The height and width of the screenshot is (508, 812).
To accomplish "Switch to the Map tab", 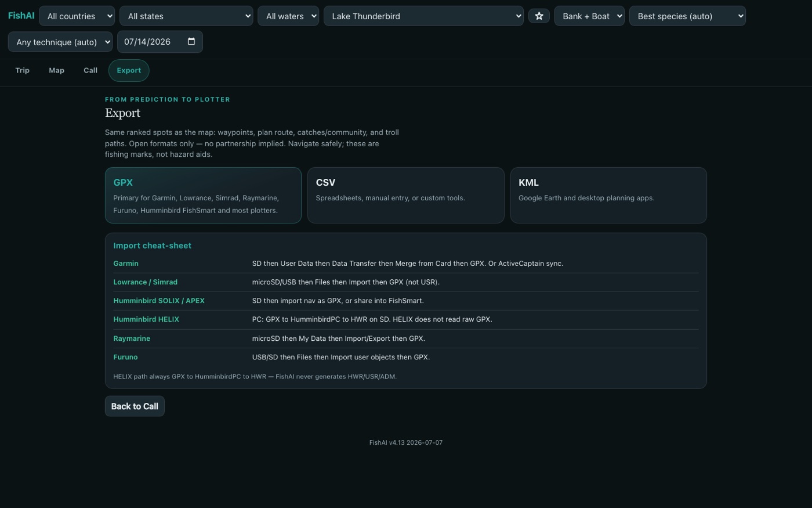I will click(57, 70).
